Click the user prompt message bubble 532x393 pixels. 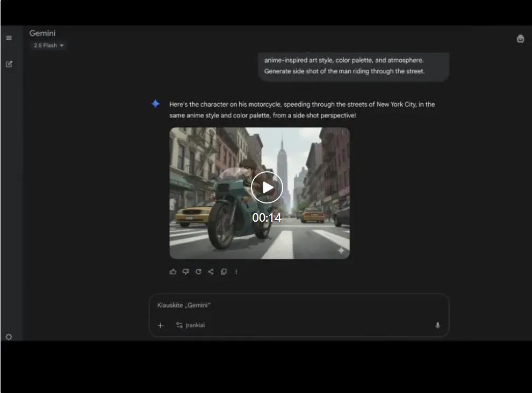click(x=353, y=66)
